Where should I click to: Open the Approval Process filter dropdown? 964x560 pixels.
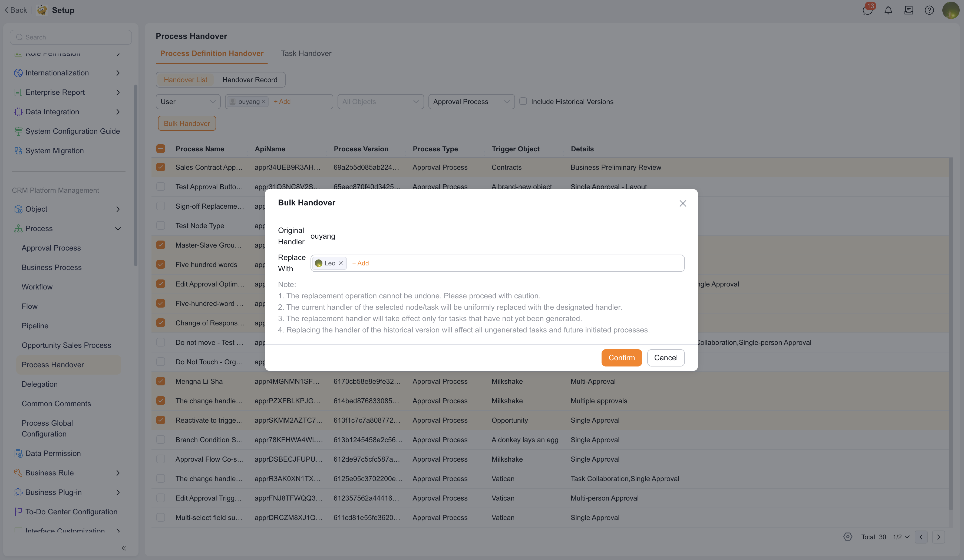[x=471, y=102]
